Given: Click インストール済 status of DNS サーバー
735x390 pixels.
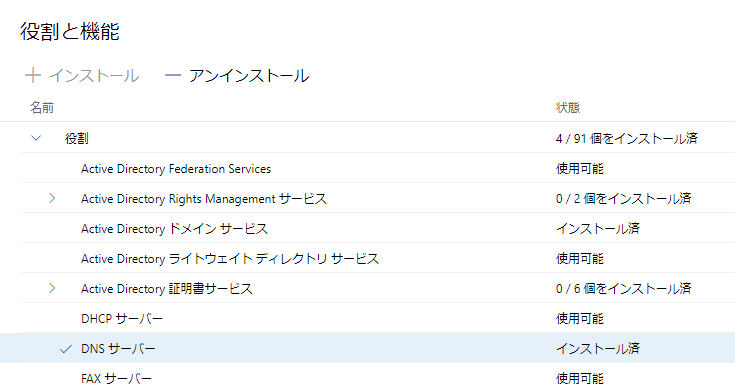Looking at the screenshot, I should 598,349.
